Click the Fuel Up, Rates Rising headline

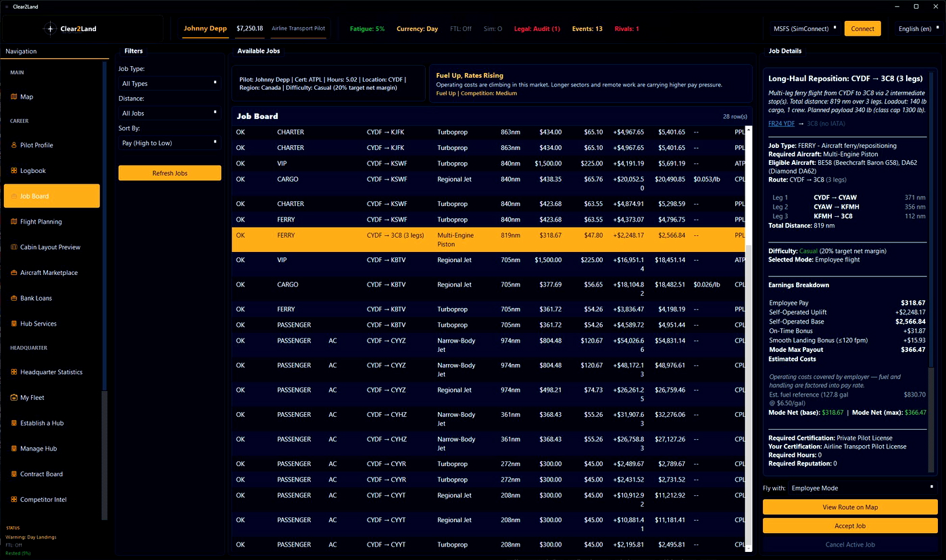[x=470, y=76]
